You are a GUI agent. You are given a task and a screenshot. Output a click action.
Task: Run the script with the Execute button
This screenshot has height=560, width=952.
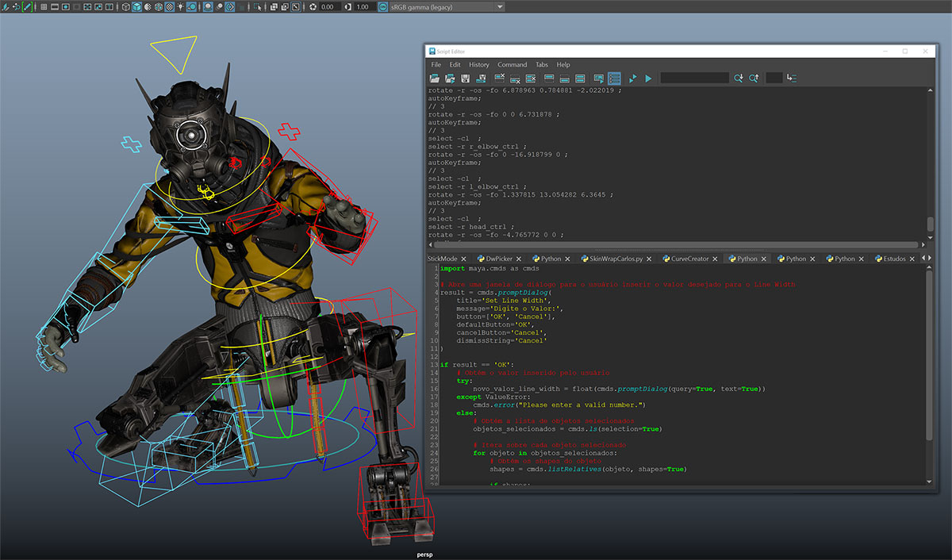click(x=648, y=79)
